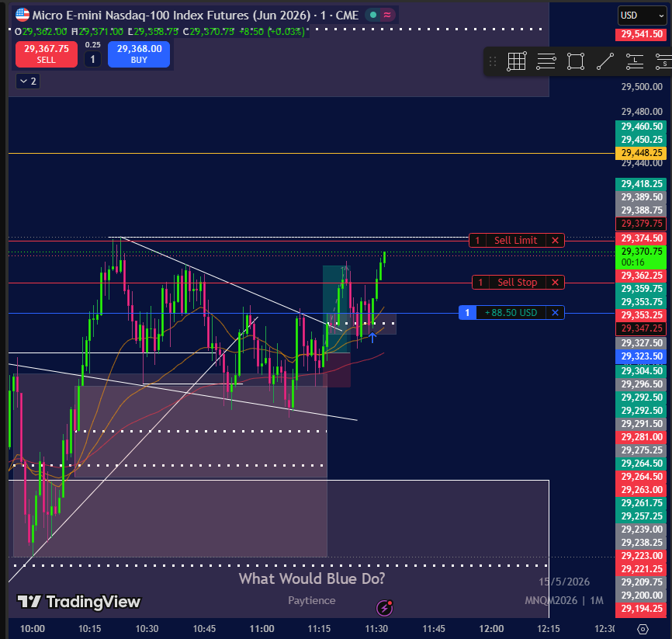Click the change value +8.50 (+0.03%)
The image size is (672, 639).
(272, 32)
